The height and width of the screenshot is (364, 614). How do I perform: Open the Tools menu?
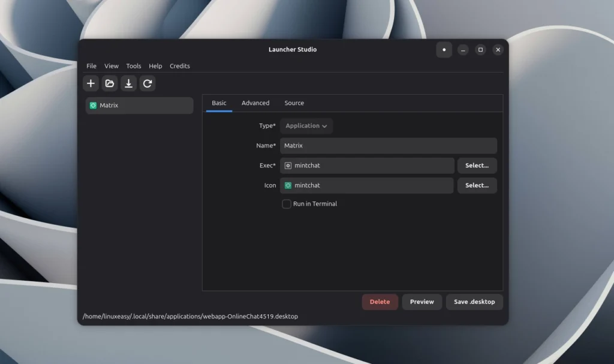coord(133,66)
